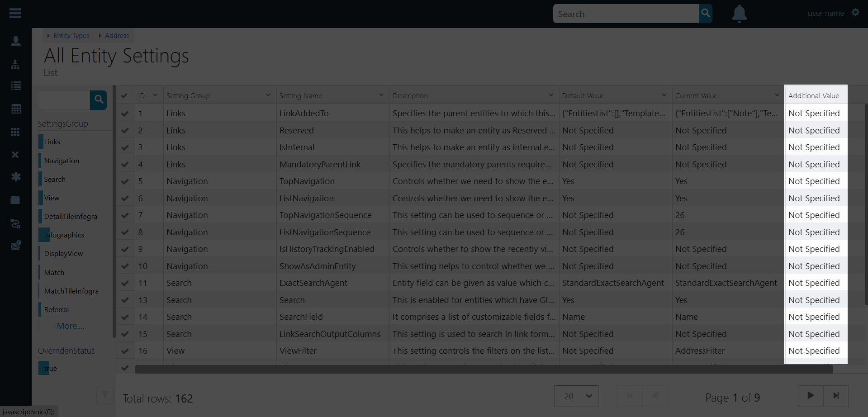This screenshot has width=868, height=417.
Task: Toggle the checkmark for the TopNavigation row
Action: (125, 181)
